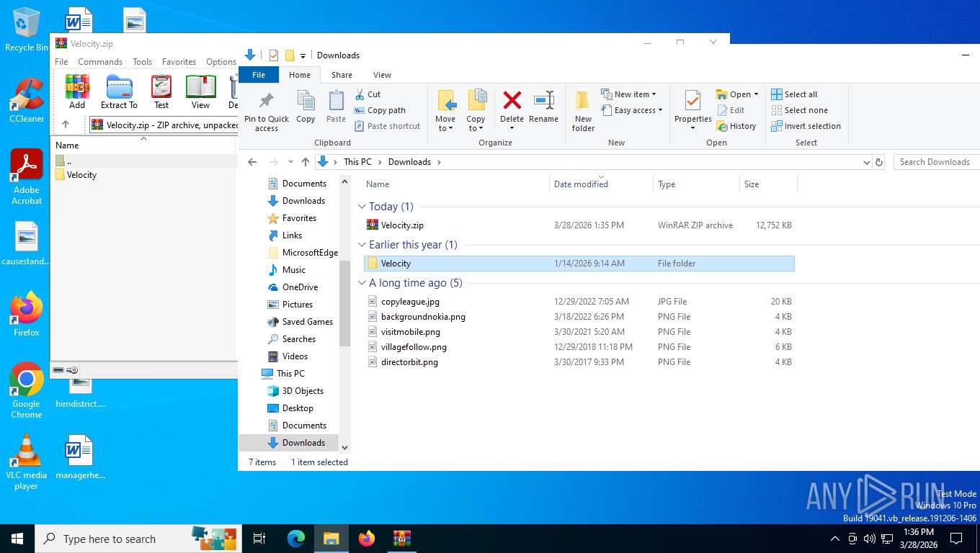Click navigation pane scrollbar down arrow
980x553 pixels.
344,448
